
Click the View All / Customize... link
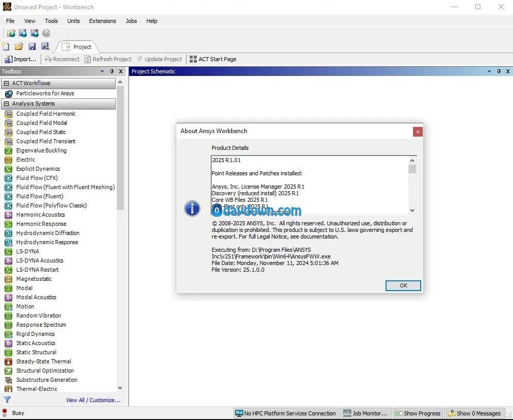(x=93, y=400)
